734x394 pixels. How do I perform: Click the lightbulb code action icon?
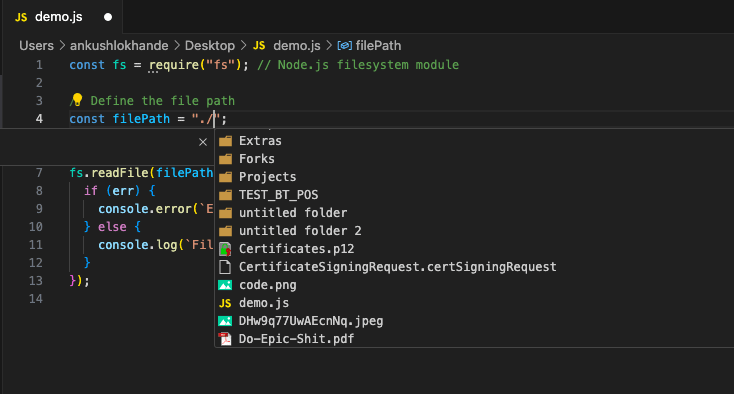[x=77, y=100]
